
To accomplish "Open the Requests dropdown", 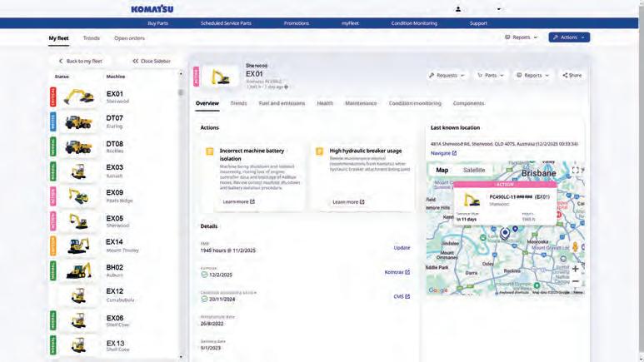I will pyautogui.click(x=447, y=76).
